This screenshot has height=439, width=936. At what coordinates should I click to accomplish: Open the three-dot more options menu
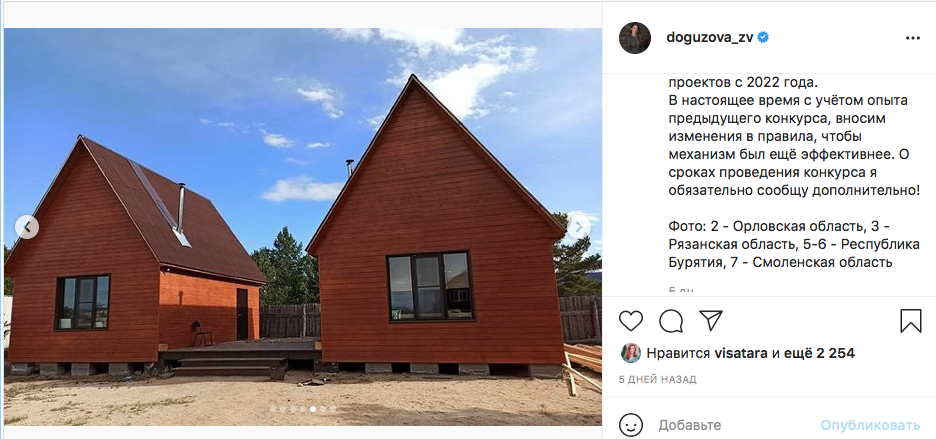pos(913,38)
